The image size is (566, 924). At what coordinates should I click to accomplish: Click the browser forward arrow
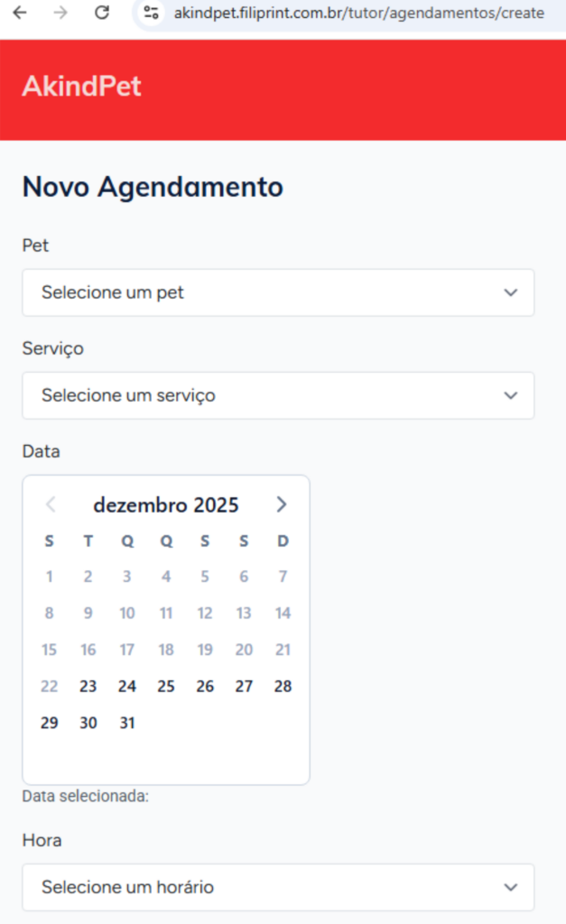60,14
